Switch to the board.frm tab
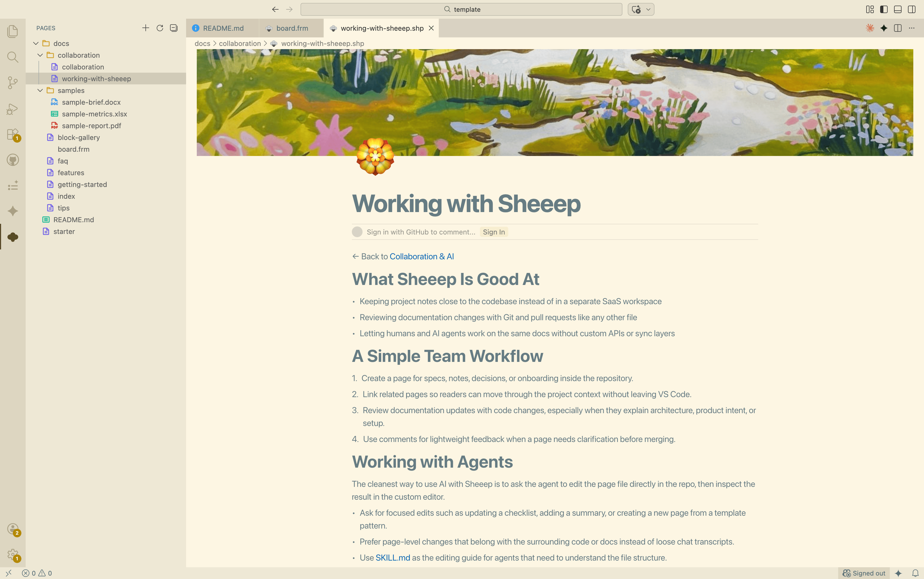This screenshot has width=924, height=579. click(292, 28)
